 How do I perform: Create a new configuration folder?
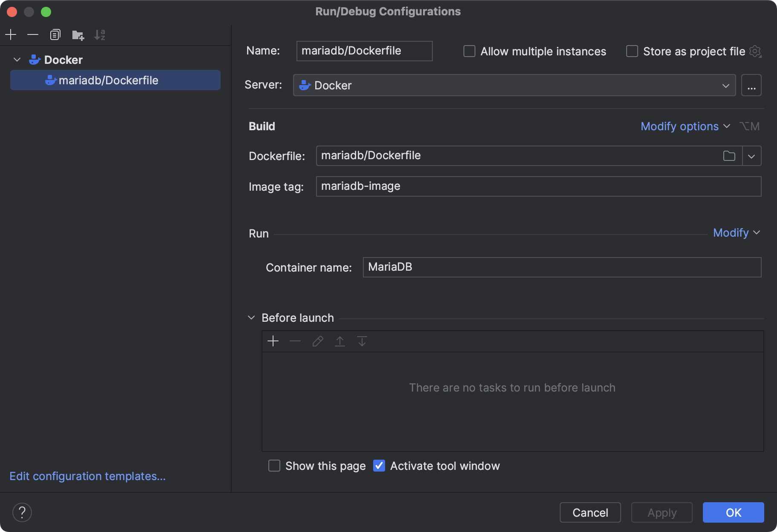pos(78,35)
